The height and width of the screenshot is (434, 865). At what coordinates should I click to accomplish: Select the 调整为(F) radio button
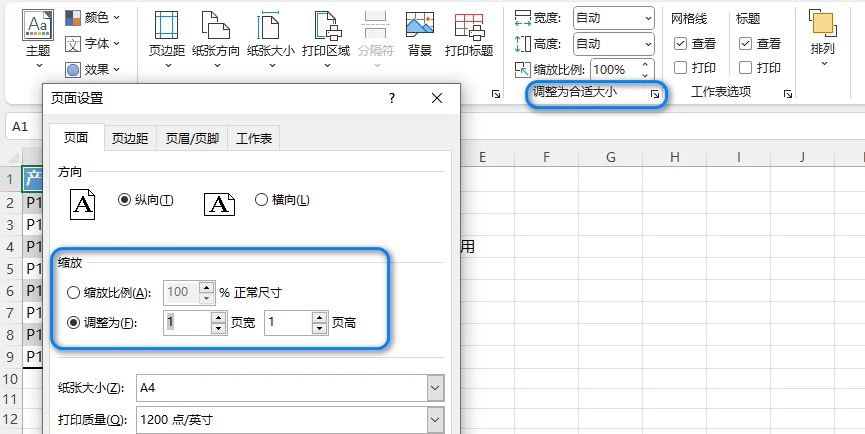click(73, 323)
